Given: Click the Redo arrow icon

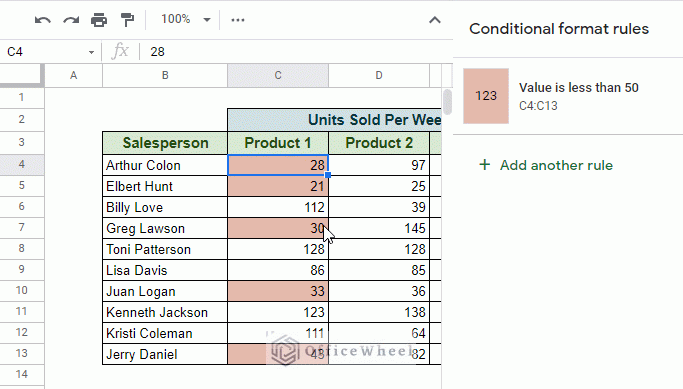Looking at the screenshot, I should tap(71, 20).
